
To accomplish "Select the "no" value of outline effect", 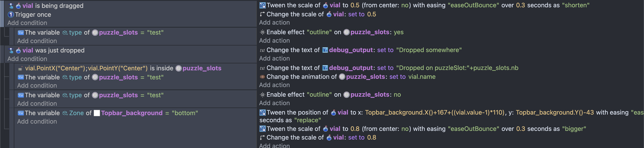I will pos(397,95).
